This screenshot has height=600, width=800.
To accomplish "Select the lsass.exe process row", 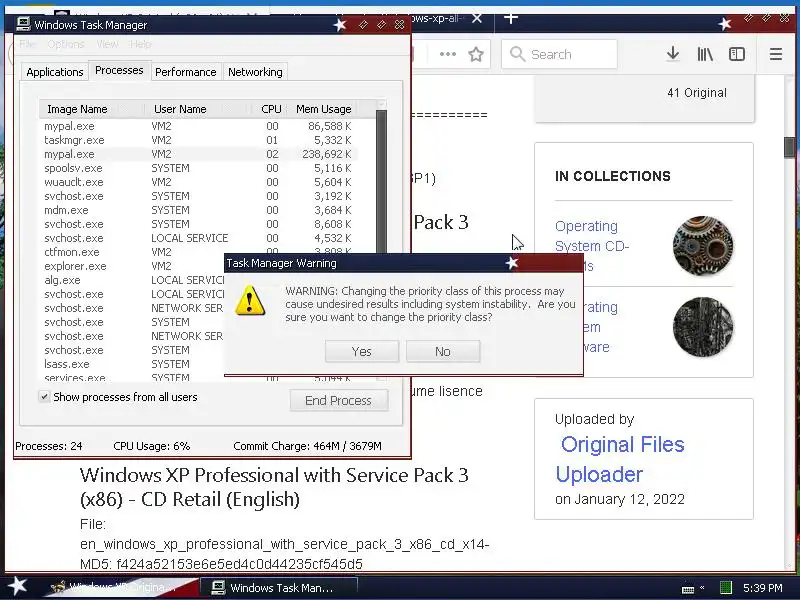I will (133, 364).
